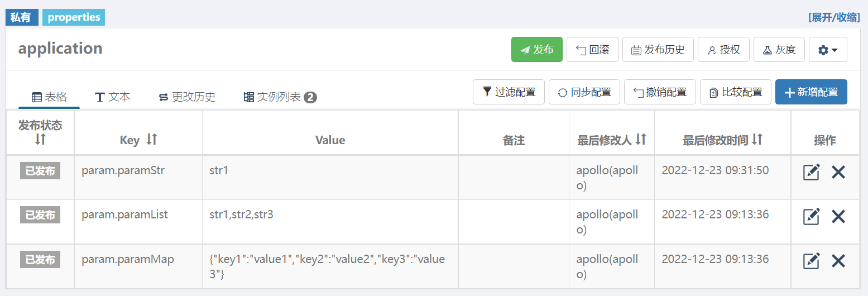
Task: Open the 实例列表 tab
Action: (280, 97)
